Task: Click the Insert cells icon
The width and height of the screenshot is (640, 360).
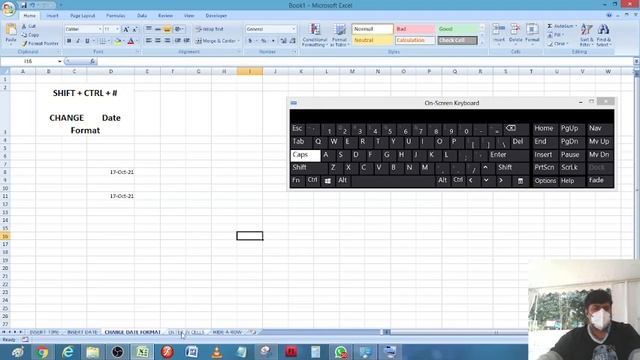Action: [499, 29]
